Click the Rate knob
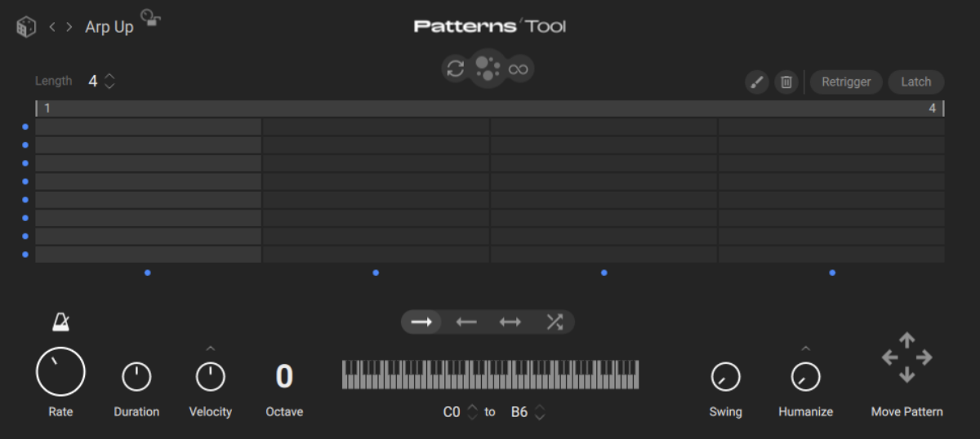 [x=60, y=371]
